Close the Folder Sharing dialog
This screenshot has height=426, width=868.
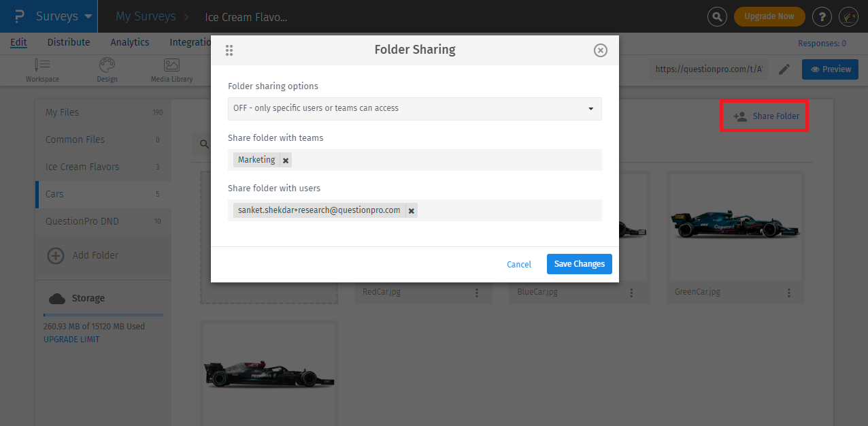(x=600, y=50)
